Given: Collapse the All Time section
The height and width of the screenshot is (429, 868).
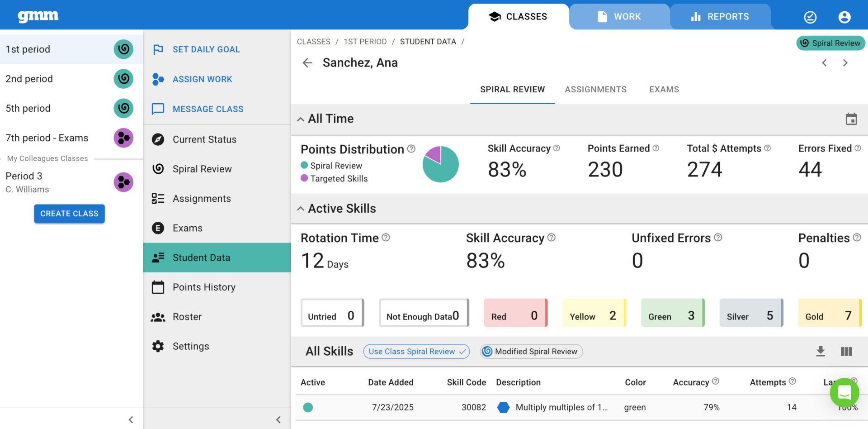Looking at the screenshot, I should click(x=301, y=119).
